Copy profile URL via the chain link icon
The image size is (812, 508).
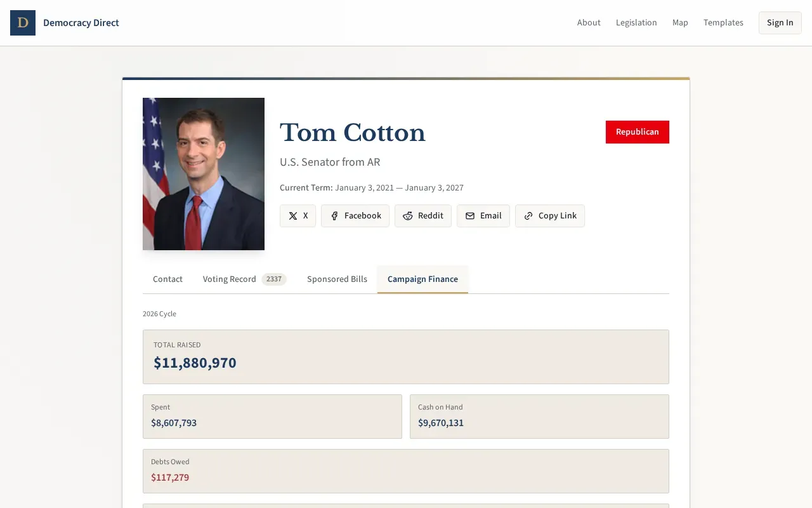[528, 216]
